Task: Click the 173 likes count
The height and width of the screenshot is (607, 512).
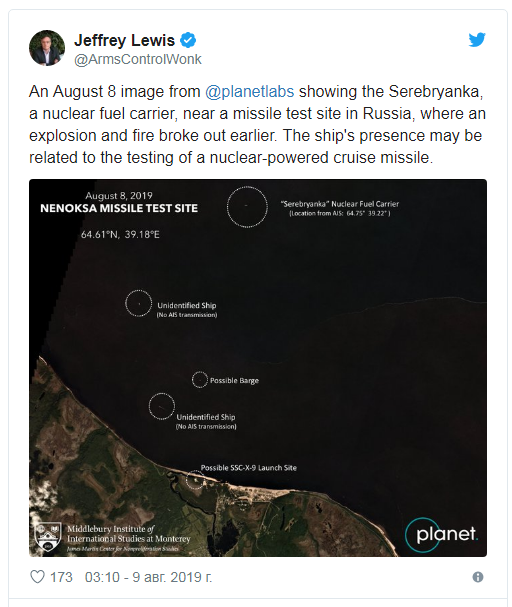Action: tap(61, 577)
